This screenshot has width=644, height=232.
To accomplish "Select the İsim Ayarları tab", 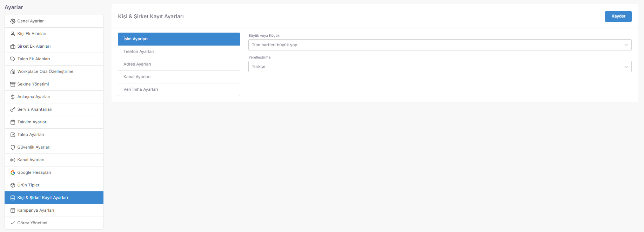I will pos(179,39).
